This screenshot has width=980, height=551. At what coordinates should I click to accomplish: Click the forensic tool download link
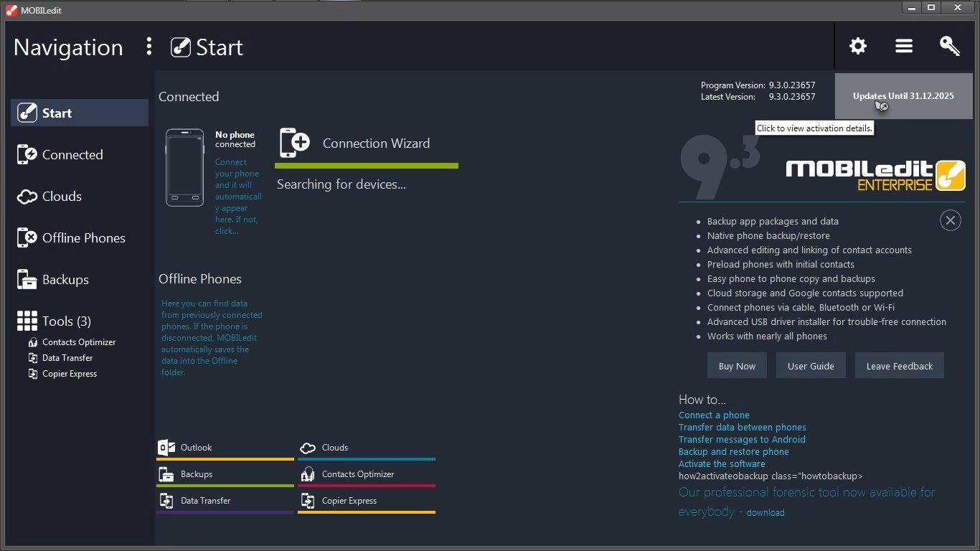(765, 512)
